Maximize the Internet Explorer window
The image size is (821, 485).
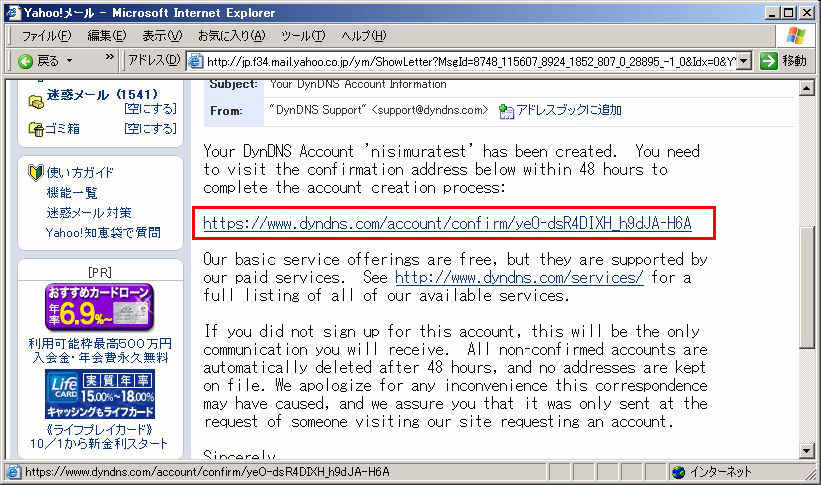tap(789, 13)
